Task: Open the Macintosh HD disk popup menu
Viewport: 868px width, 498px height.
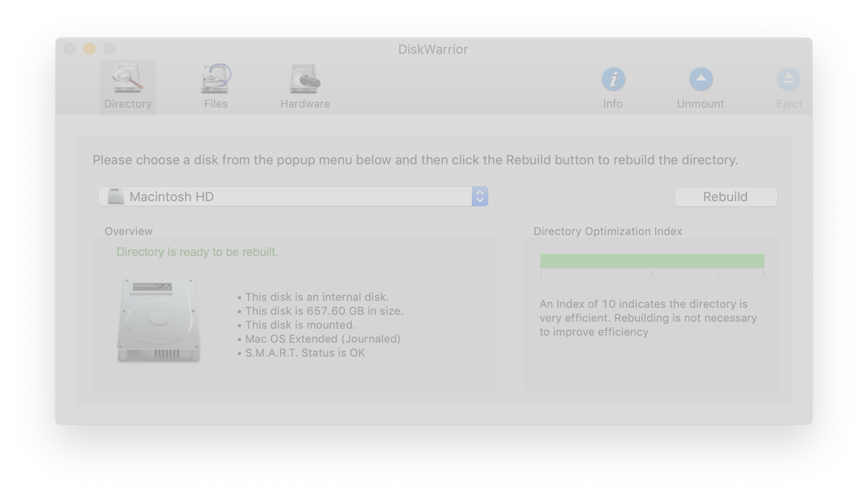Action: coord(293,196)
